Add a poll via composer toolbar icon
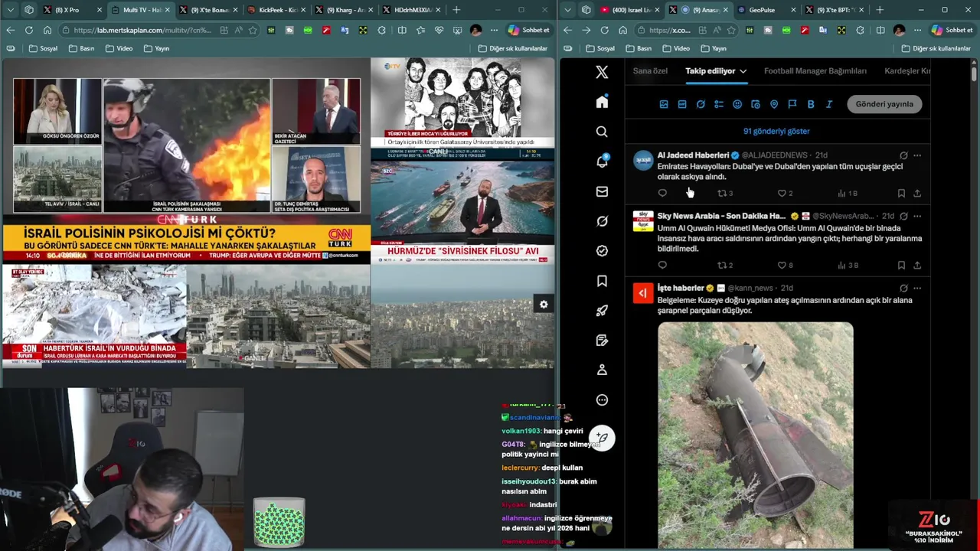 pos(719,104)
